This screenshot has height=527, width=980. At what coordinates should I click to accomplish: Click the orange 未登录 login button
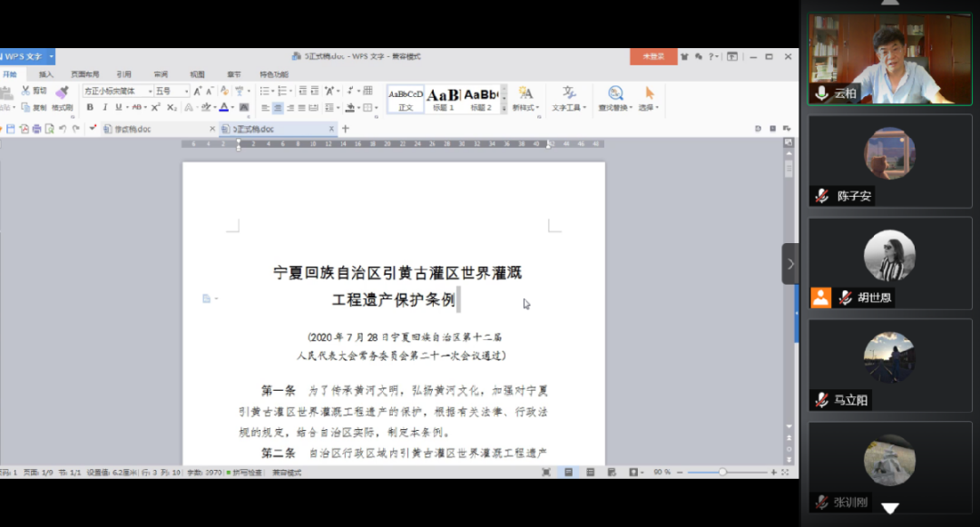click(653, 56)
